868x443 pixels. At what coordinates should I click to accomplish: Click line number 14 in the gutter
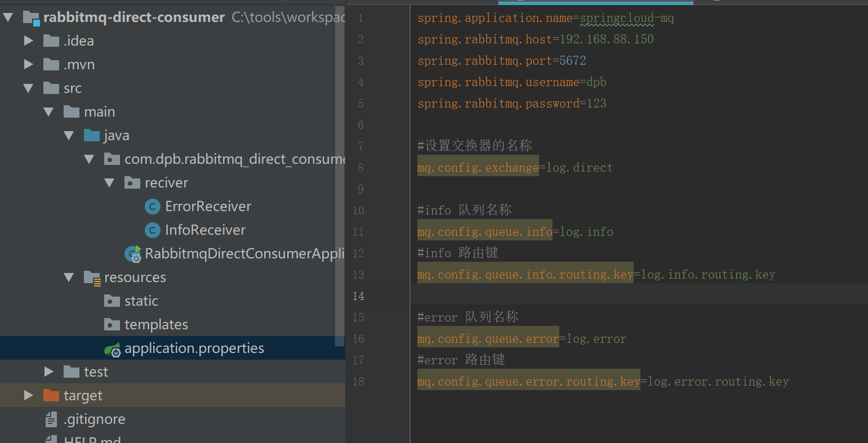(358, 296)
